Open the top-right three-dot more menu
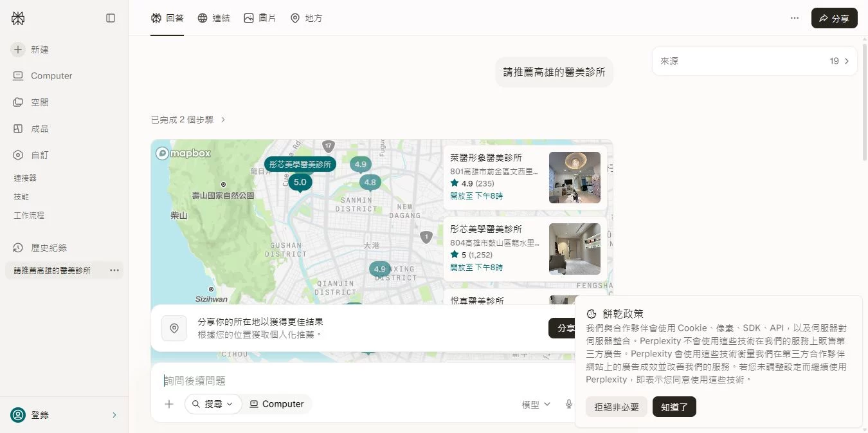Screen dimensions: 868x433 795,18
